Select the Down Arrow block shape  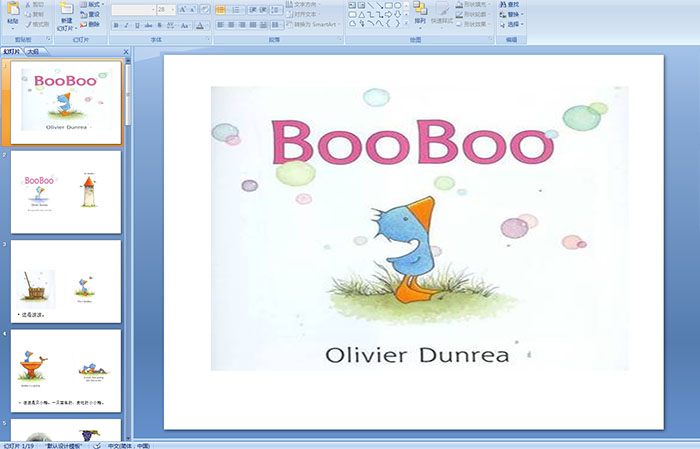pyautogui.click(x=397, y=15)
